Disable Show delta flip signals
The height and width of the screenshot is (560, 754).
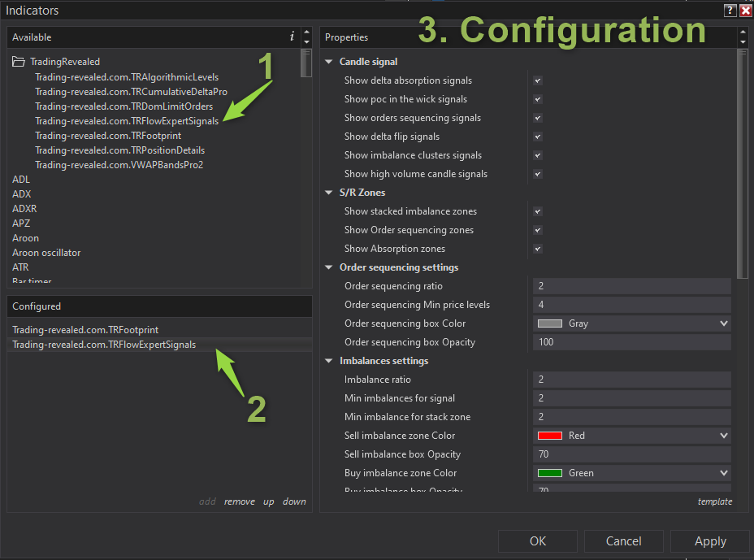point(538,137)
